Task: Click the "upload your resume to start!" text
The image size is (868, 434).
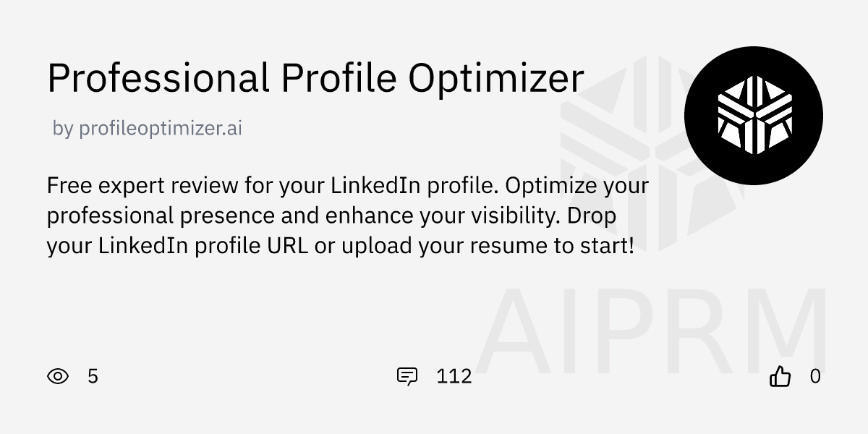Action: click(488, 246)
